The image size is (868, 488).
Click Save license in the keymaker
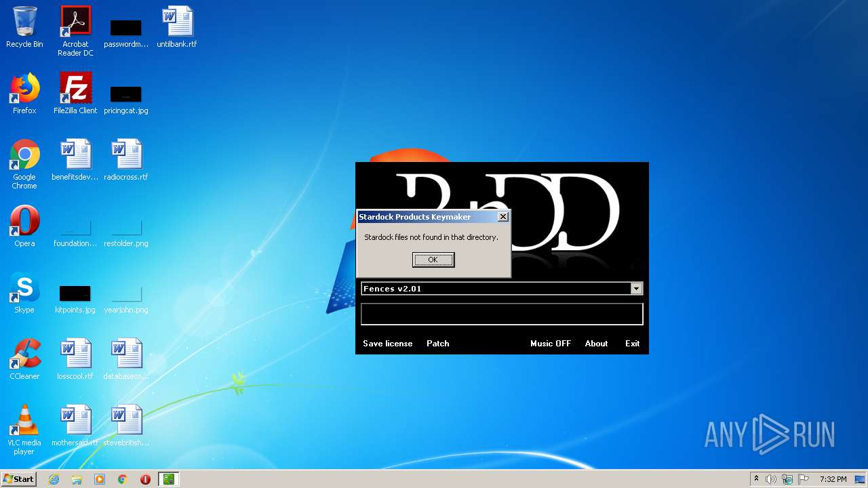(388, 344)
